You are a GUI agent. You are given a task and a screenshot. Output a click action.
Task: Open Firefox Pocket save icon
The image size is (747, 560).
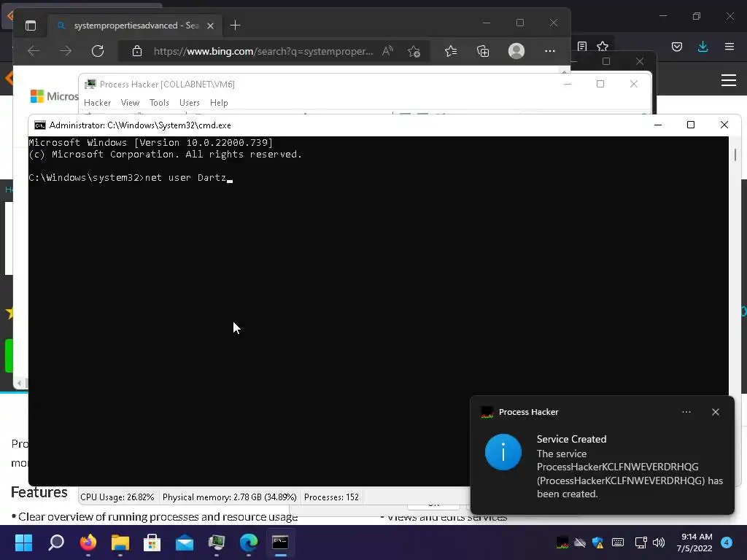(x=677, y=46)
